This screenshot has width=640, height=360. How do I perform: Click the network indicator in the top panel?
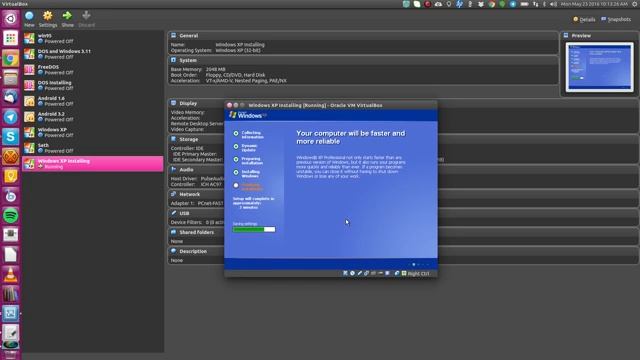click(x=535, y=4)
